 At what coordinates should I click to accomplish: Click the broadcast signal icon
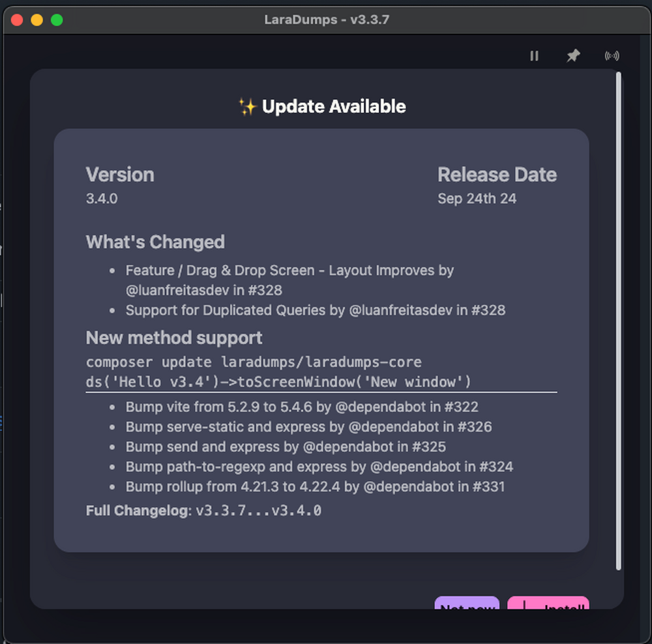coord(612,55)
